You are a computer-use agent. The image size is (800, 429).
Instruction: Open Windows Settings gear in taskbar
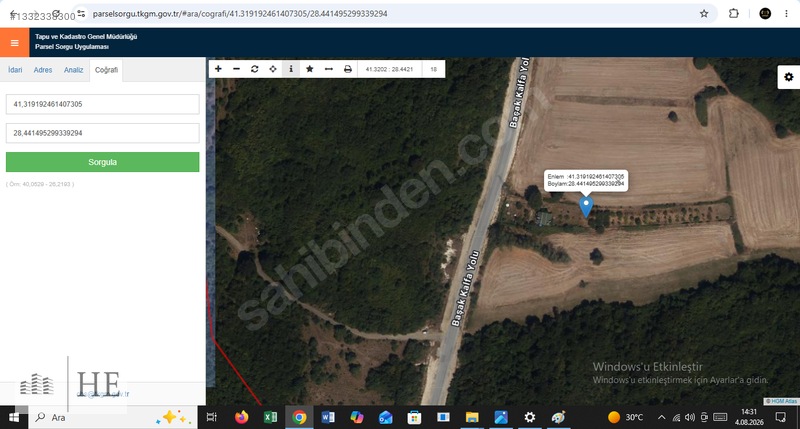[x=530, y=417]
